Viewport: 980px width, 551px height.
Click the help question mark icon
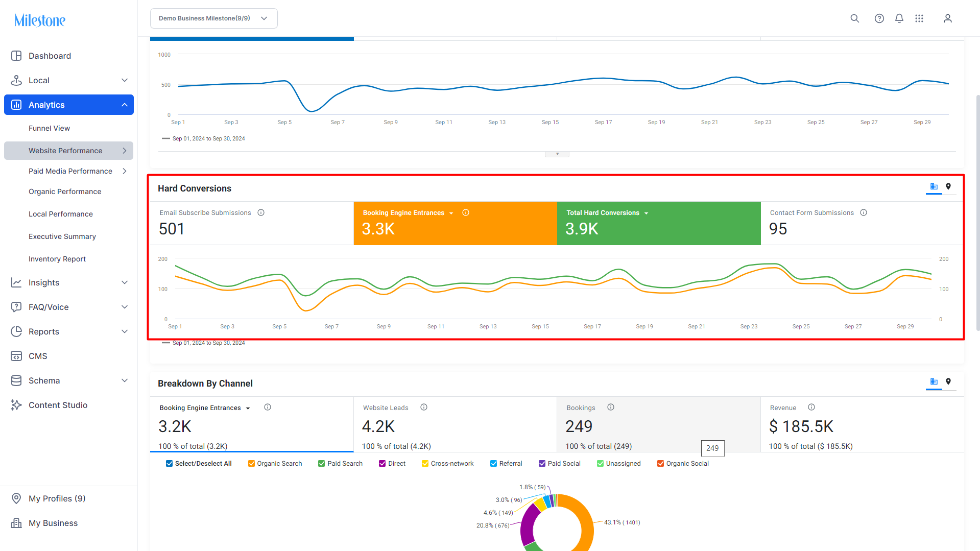[879, 18]
